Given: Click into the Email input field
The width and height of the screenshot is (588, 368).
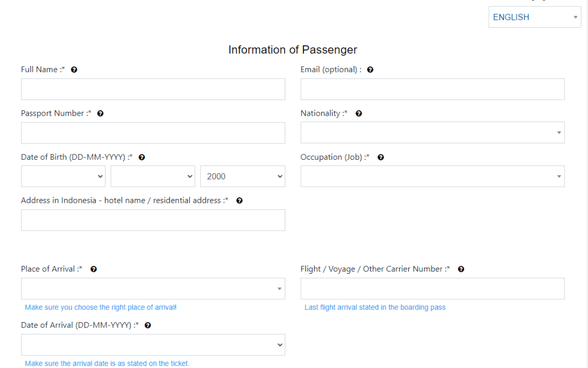Looking at the screenshot, I should pyautogui.click(x=432, y=89).
